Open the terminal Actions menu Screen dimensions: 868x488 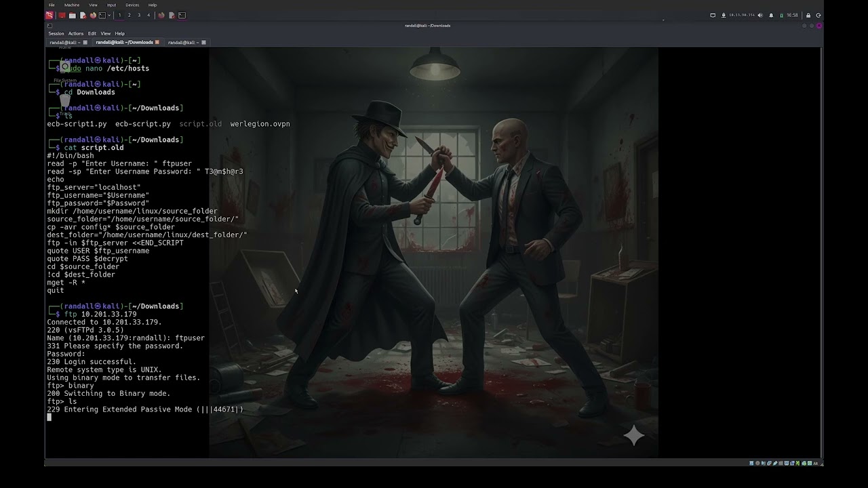point(76,33)
